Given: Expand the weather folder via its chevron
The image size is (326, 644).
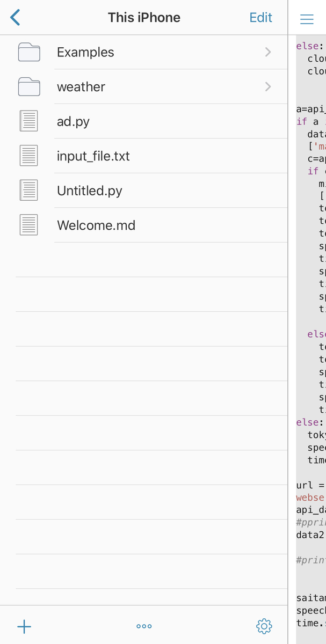Looking at the screenshot, I should (x=267, y=86).
